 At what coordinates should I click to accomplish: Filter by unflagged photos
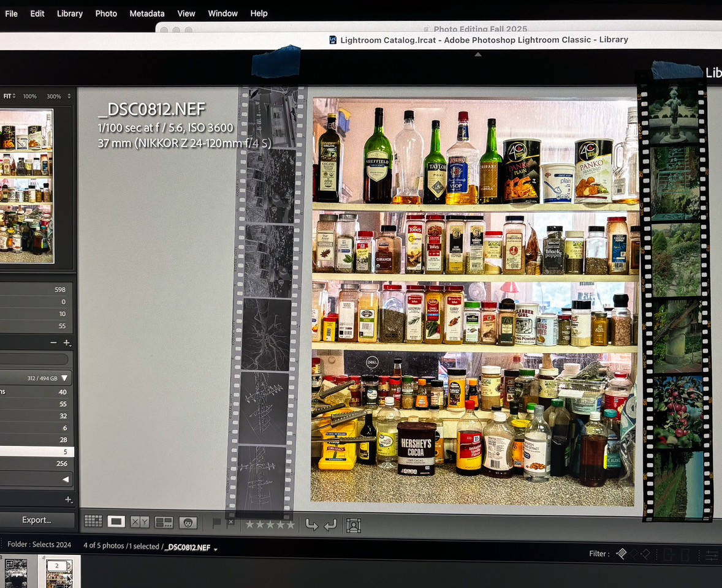[634, 554]
